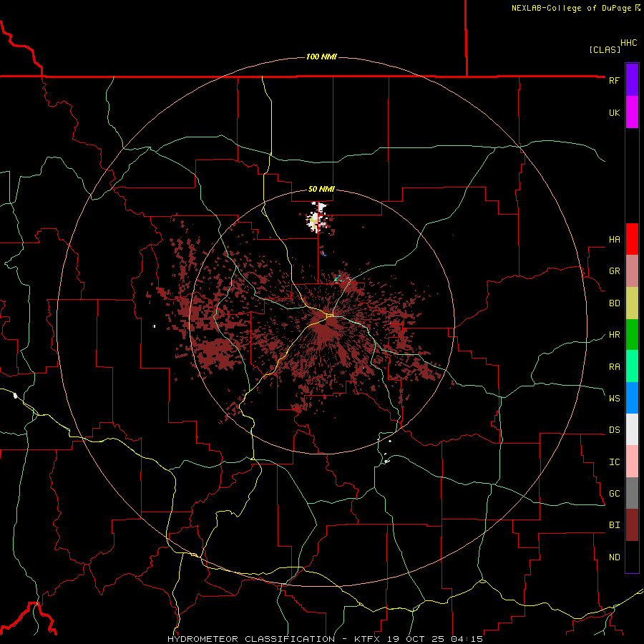Click the IC light-pink legend swatch
644x644 pixels.
point(632,462)
